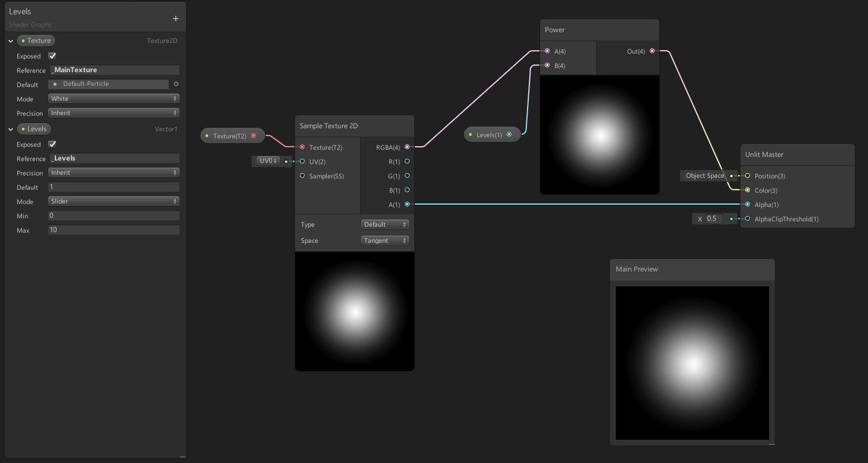Image resolution: width=868 pixels, height=463 pixels.
Task: Click the A(1) alpha output port
Action: tap(407, 204)
